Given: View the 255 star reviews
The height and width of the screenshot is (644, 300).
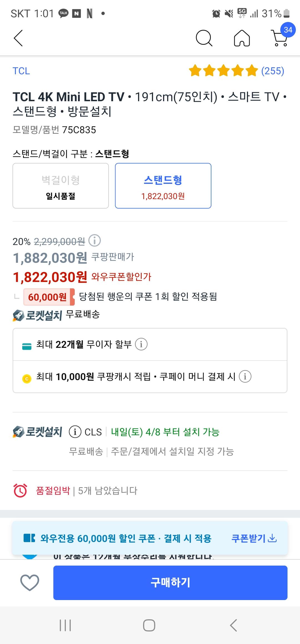Looking at the screenshot, I should click(x=236, y=71).
